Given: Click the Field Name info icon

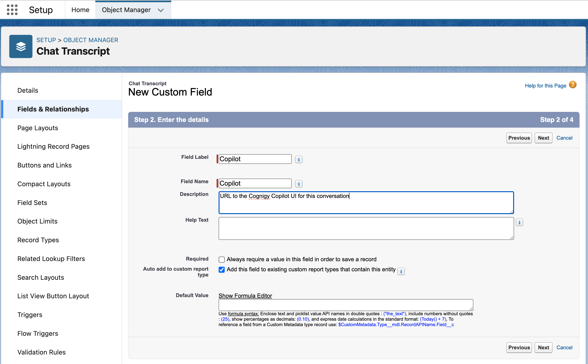Looking at the screenshot, I should coord(298,184).
